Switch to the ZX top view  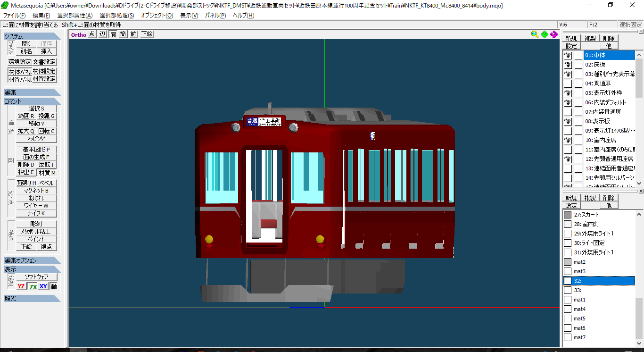(x=33, y=286)
